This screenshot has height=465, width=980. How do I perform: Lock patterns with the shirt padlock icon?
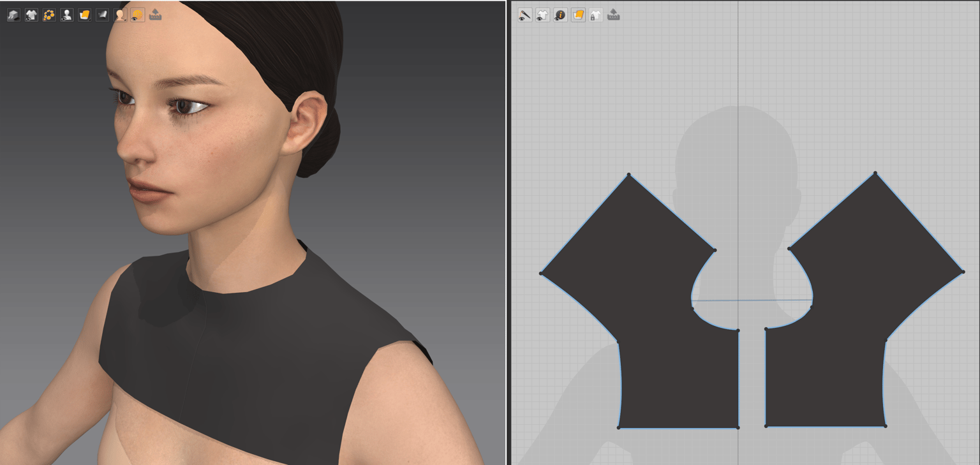(x=595, y=15)
